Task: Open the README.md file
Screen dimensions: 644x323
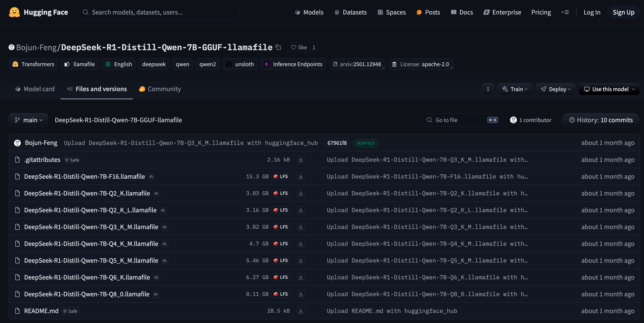Action: pyautogui.click(x=41, y=311)
